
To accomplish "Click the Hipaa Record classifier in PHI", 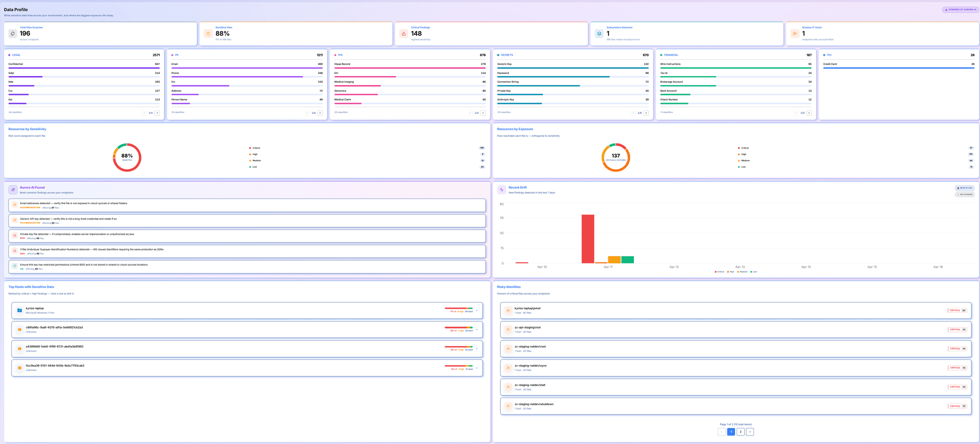I will click(x=410, y=66).
